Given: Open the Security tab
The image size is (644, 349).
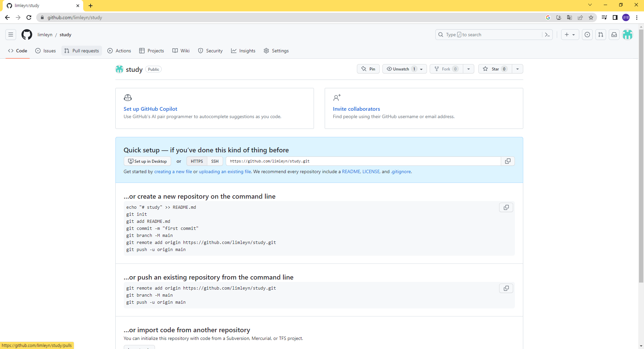Looking at the screenshot, I should pyautogui.click(x=210, y=51).
